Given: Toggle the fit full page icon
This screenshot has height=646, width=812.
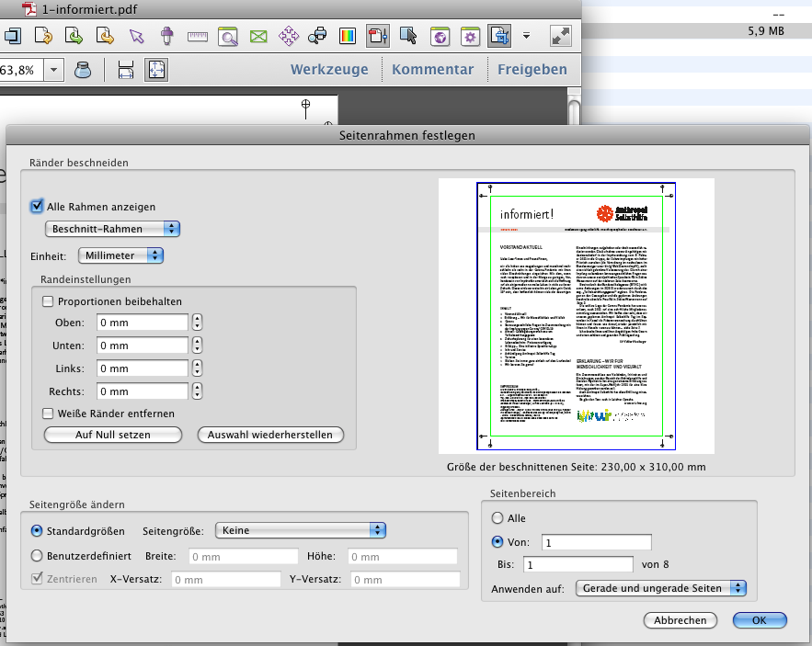Looking at the screenshot, I should (x=157, y=69).
